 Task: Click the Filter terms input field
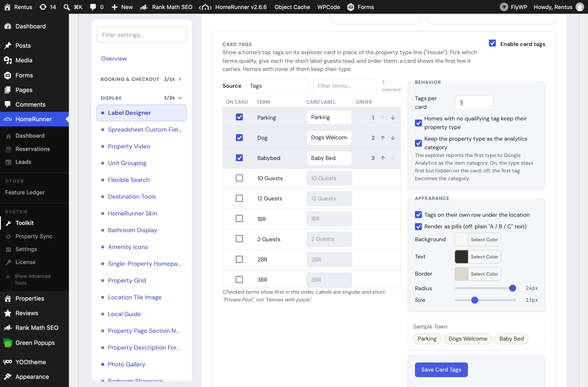(345, 86)
